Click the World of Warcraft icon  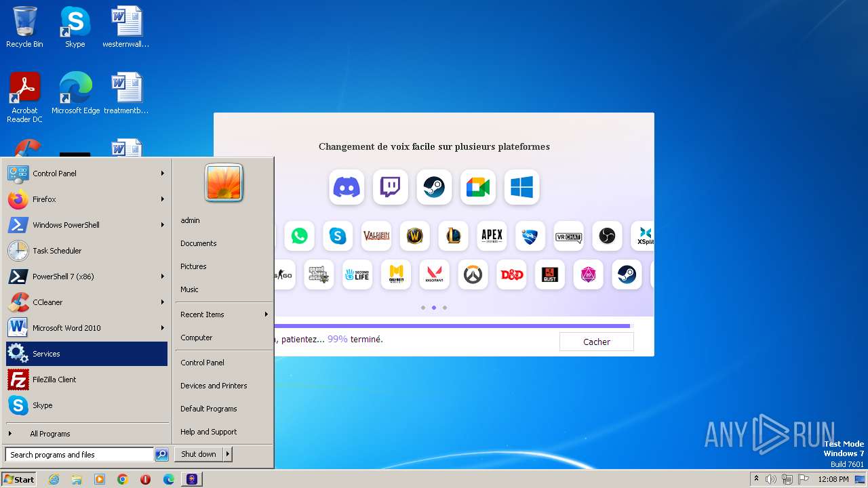click(415, 236)
